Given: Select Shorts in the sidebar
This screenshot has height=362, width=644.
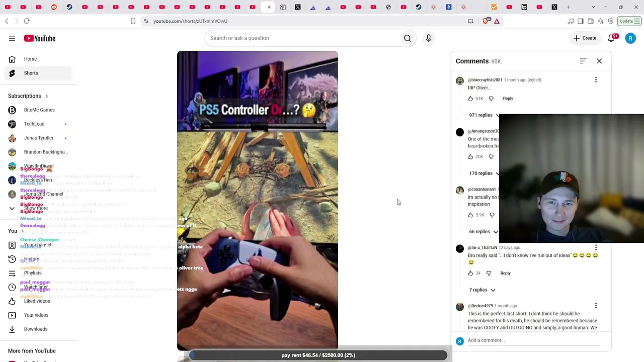Looking at the screenshot, I should pos(38,73).
